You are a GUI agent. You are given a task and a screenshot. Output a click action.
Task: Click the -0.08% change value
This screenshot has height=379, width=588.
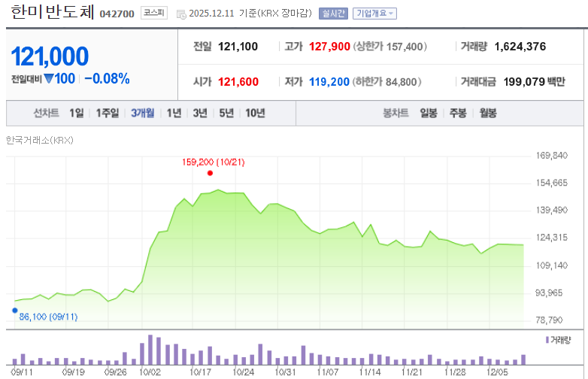(108, 79)
